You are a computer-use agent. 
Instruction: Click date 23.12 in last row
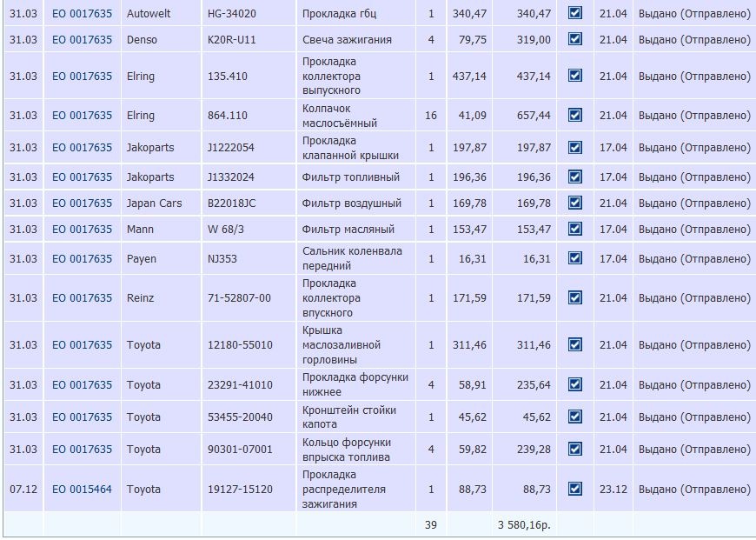pos(613,490)
